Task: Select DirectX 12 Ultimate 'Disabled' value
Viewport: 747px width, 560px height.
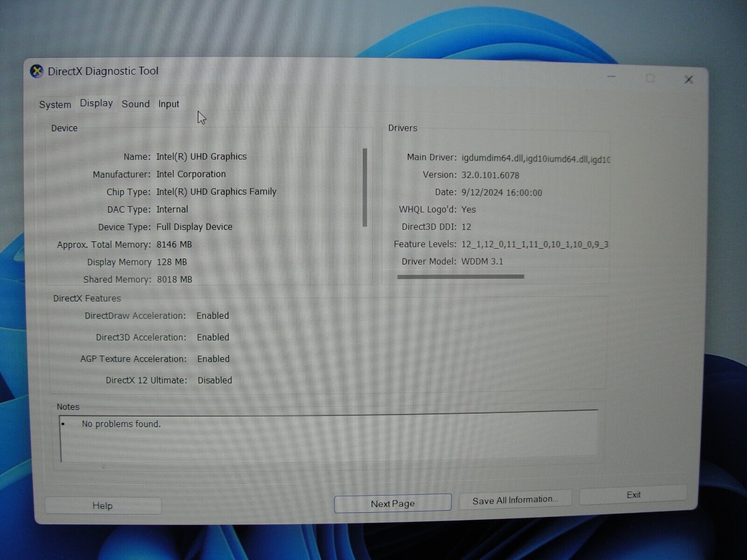Action: coord(215,380)
